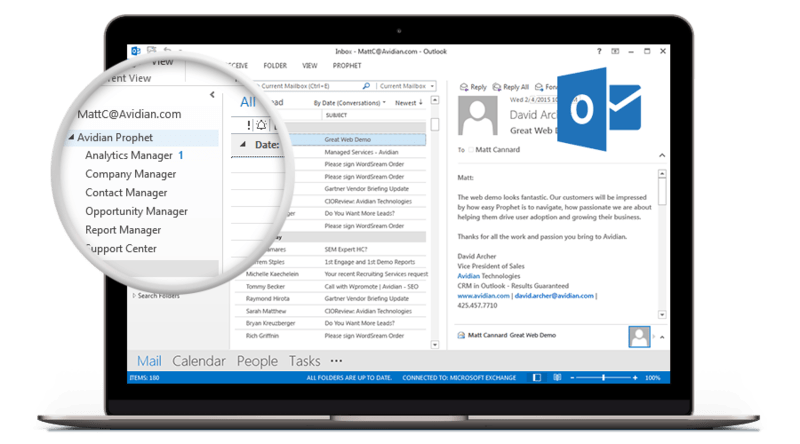The image size is (800, 444).
Task: Open the By Date (Conversations) sort dropdown
Action: click(x=349, y=103)
